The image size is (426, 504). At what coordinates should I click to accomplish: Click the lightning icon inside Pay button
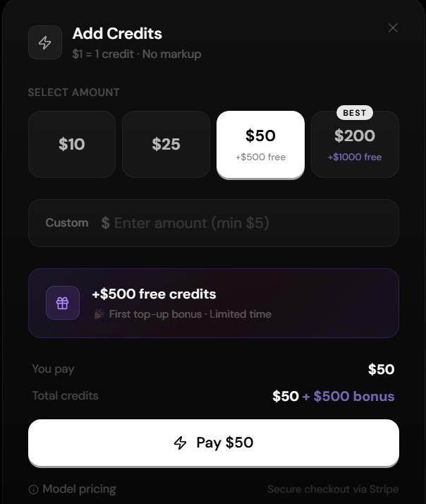(x=181, y=443)
